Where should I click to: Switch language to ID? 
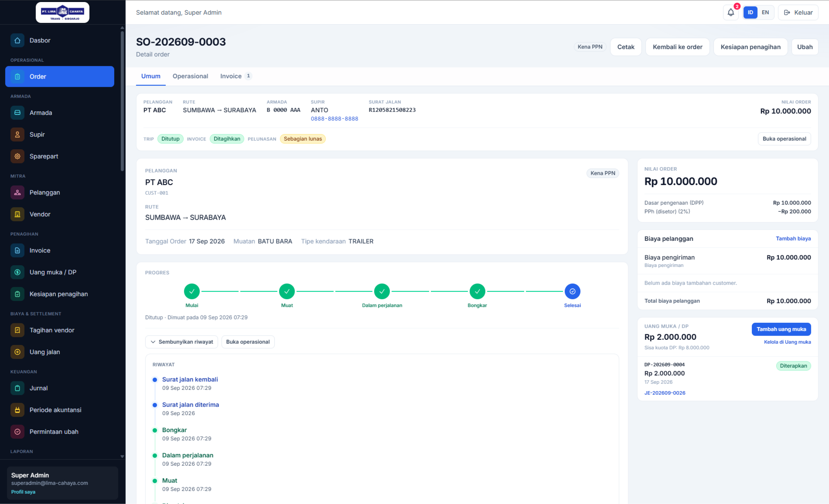click(750, 12)
